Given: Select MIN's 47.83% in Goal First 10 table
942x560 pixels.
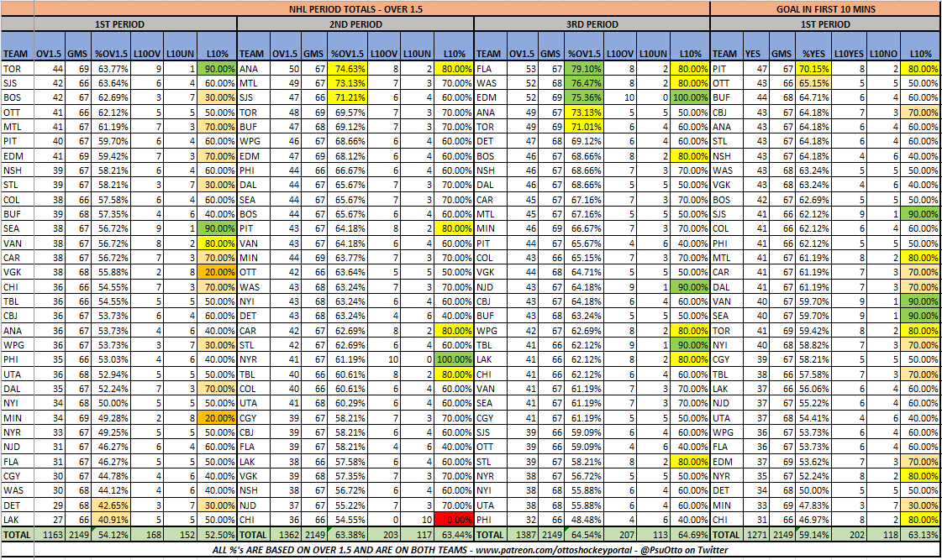Looking at the screenshot, I should point(813,505).
